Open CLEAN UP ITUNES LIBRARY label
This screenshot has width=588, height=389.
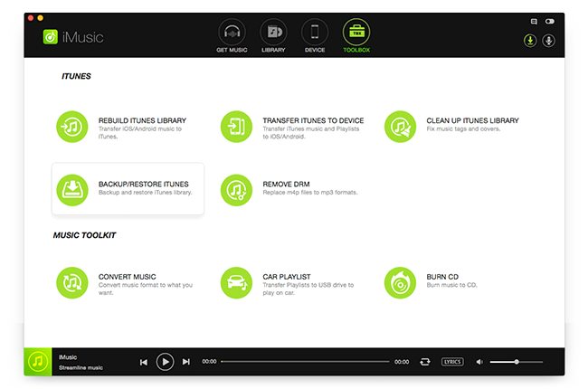[472, 120]
